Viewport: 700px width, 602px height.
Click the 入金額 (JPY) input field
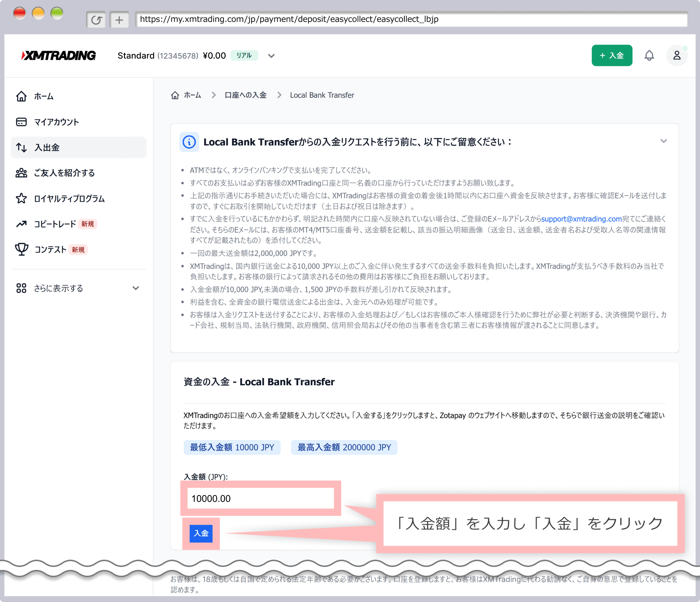click(260, 498)
